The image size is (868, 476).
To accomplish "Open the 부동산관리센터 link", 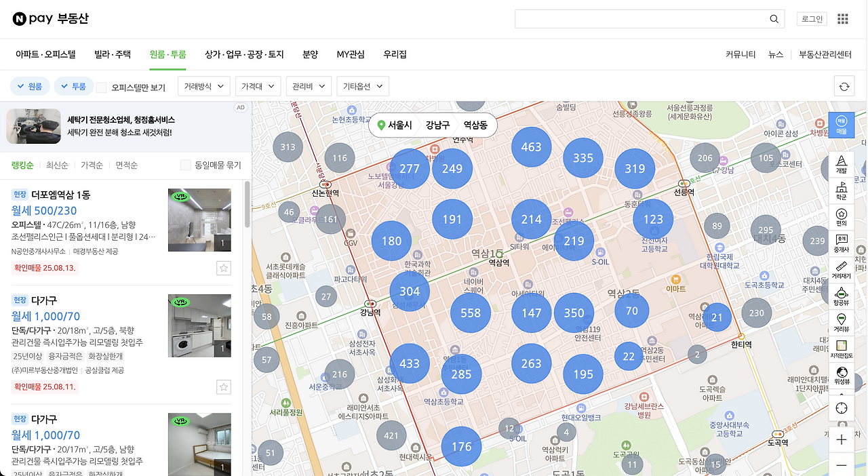I will pos(825,54).
